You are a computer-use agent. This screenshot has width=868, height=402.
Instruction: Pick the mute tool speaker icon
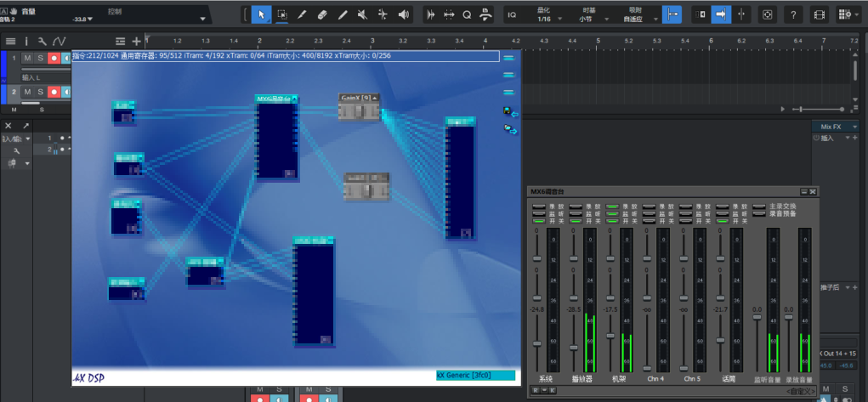(x=363, y=14)
